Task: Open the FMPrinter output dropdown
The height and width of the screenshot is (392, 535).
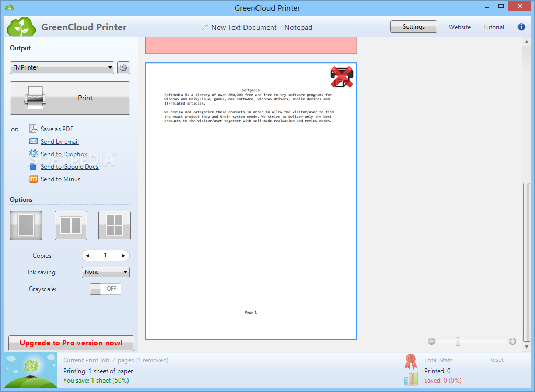Action: (x=62, y=67)
